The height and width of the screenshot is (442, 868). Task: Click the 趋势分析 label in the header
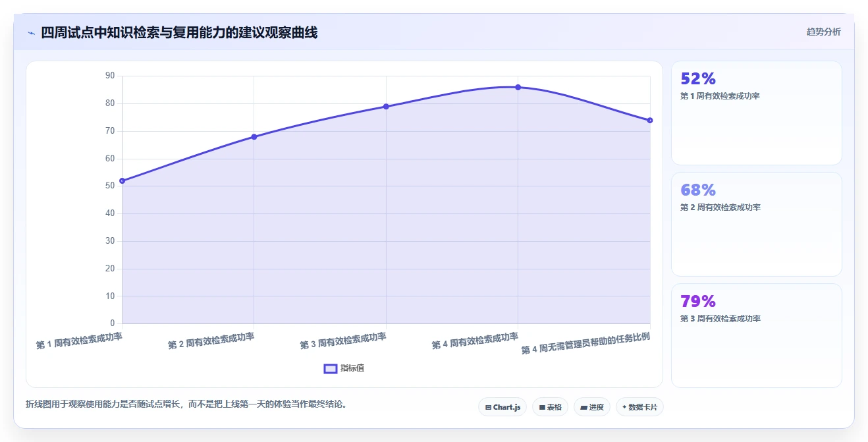[x=823, y=32]
